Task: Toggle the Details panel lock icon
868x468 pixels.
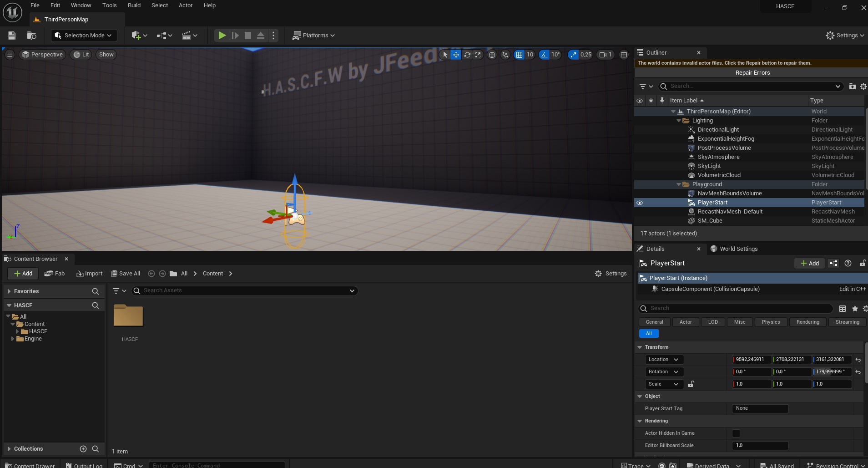Action: (863, 263)
